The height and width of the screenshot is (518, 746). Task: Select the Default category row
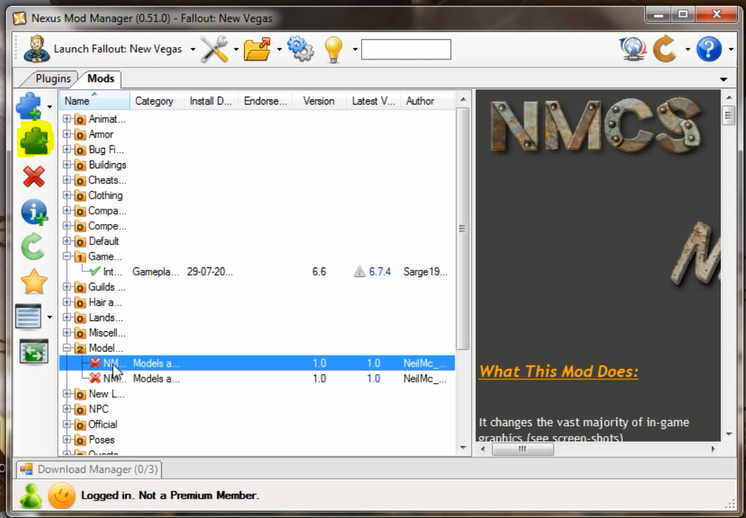(104, 241)
